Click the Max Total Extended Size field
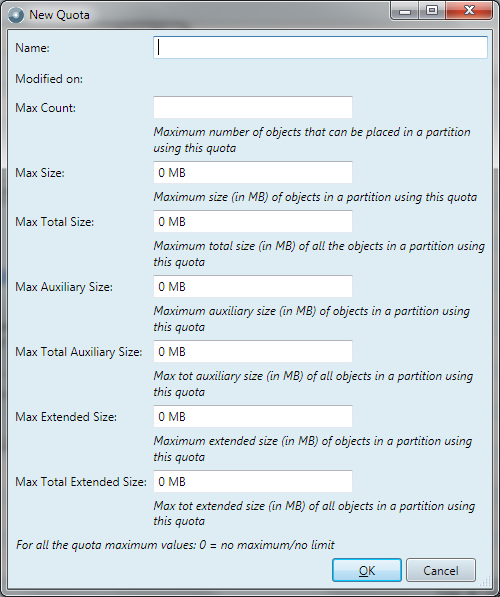The width and height of the screenshot is (500, 597). coord(253,482)
